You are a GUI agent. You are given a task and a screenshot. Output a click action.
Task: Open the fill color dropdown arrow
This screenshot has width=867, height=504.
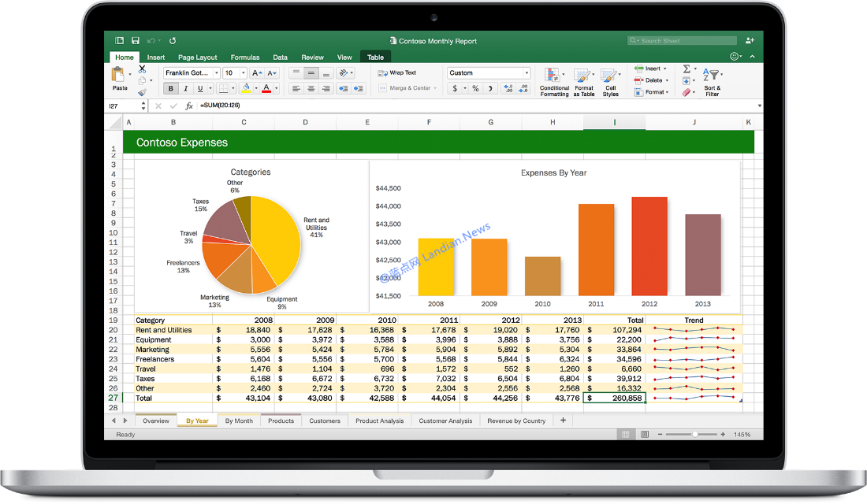[255, 89]
